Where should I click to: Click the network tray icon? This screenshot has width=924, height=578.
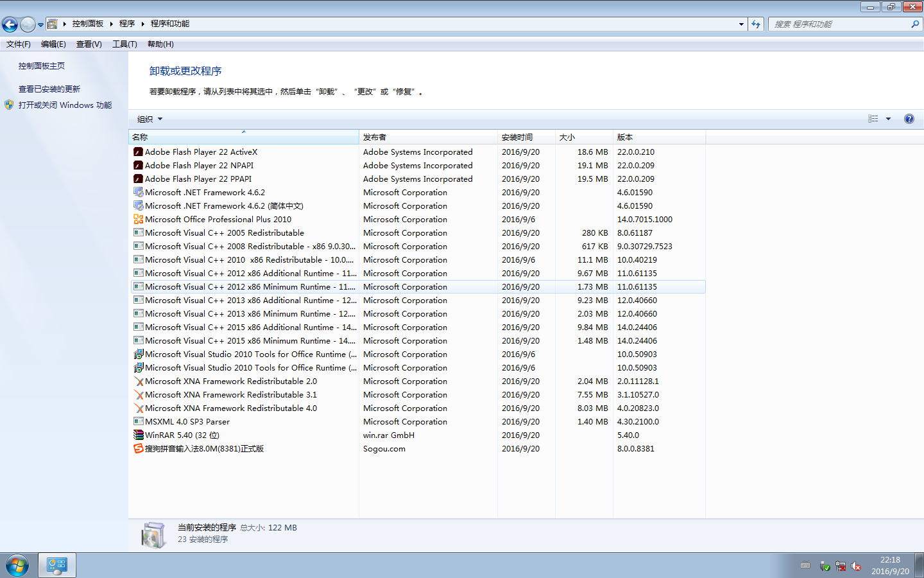(840, 566)
